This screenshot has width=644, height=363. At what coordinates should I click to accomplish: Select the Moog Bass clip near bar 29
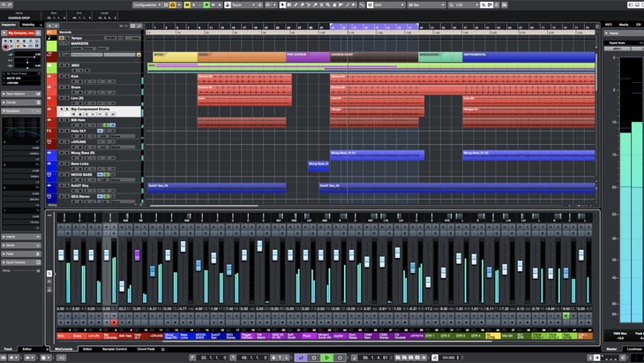[318, 166]
